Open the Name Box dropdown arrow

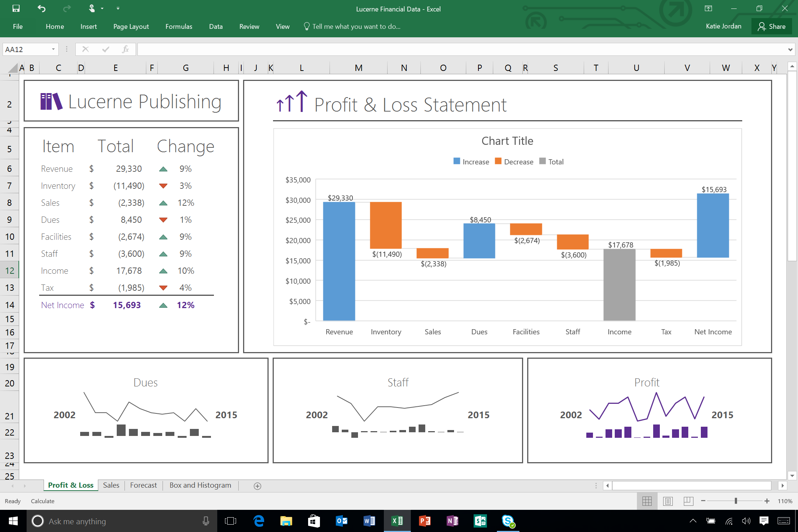point(53,49)
